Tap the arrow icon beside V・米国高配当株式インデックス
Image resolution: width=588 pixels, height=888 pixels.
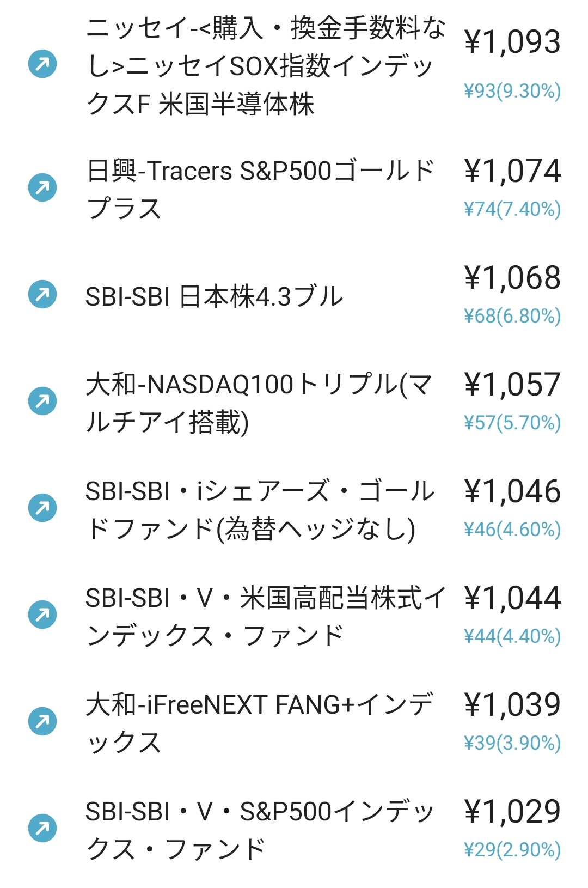(42, 615)
